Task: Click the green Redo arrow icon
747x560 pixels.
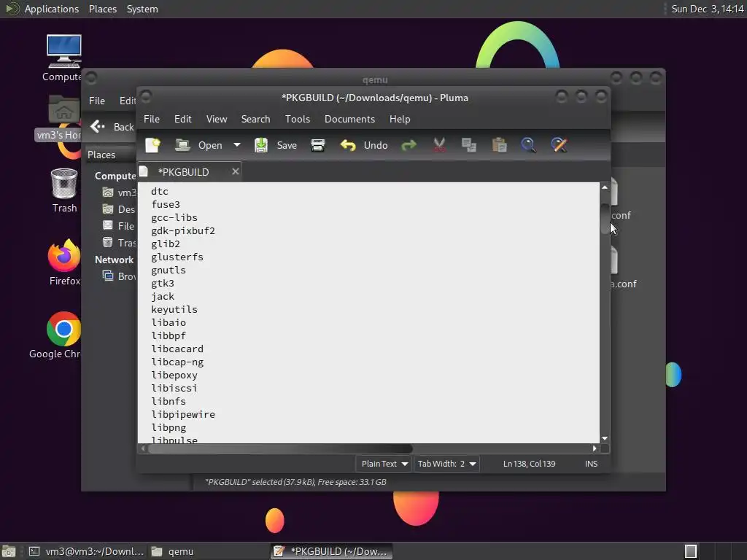Action: (409, 145)
